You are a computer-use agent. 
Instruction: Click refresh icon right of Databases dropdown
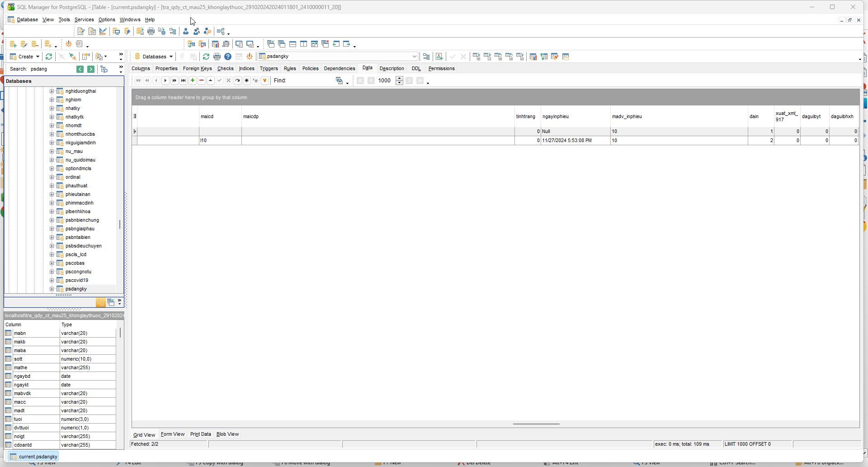point(206,57)
